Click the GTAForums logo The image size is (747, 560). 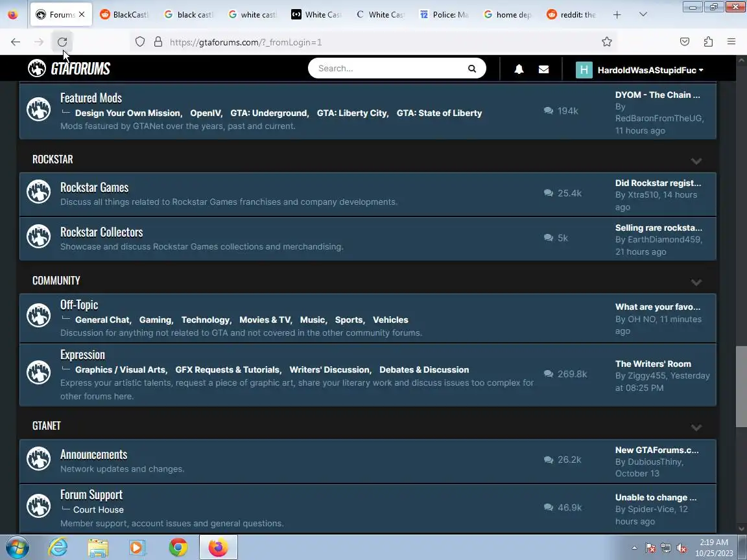pos(69,68)
